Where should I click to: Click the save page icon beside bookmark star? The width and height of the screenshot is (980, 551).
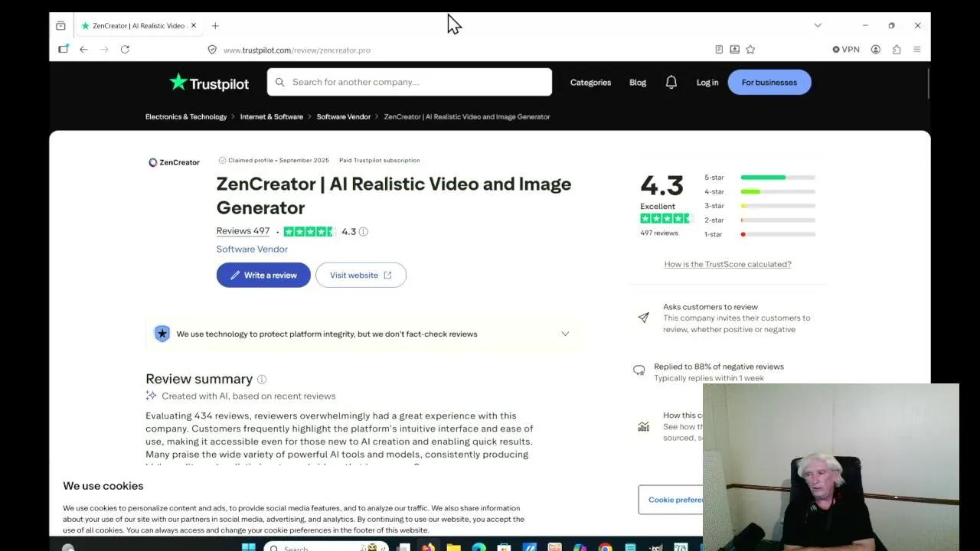pyautogui.click(x=734, y=50)
